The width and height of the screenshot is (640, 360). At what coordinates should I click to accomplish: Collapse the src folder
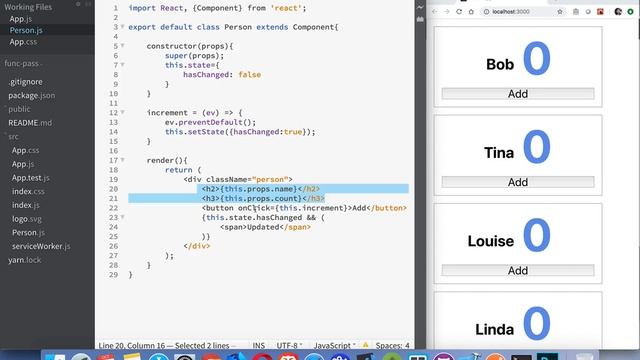pos(13,136)
